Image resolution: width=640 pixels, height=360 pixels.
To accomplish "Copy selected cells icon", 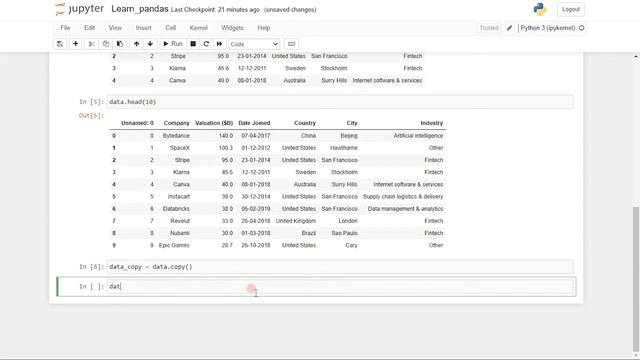I will (x=106, y=44).
